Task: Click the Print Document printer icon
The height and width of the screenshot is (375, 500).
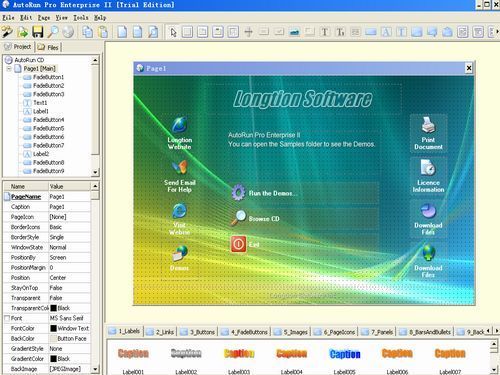Action: click(x=428, y=125)
